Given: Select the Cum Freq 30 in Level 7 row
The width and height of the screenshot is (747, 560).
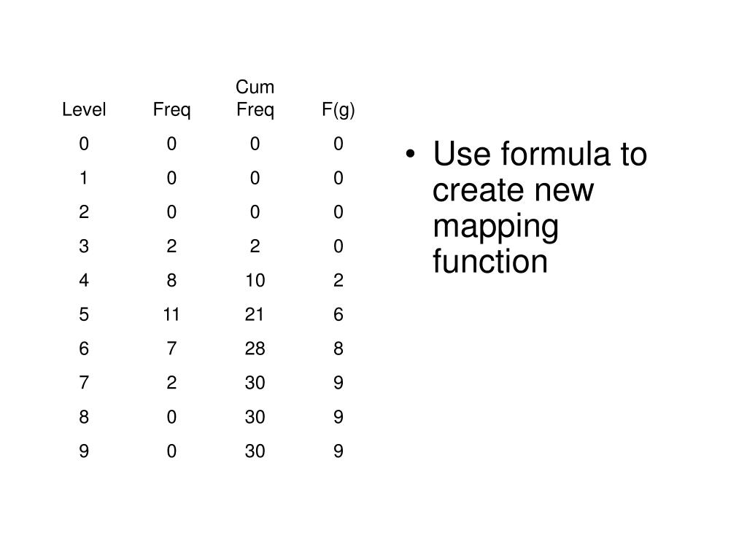Looking at the screenshot, I should [255, 384].
